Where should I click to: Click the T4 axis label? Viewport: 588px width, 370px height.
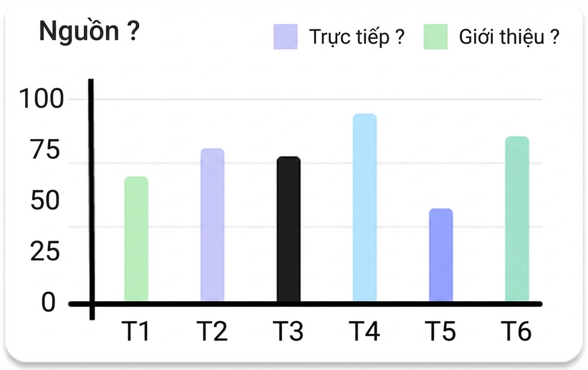tap(364, 331)
